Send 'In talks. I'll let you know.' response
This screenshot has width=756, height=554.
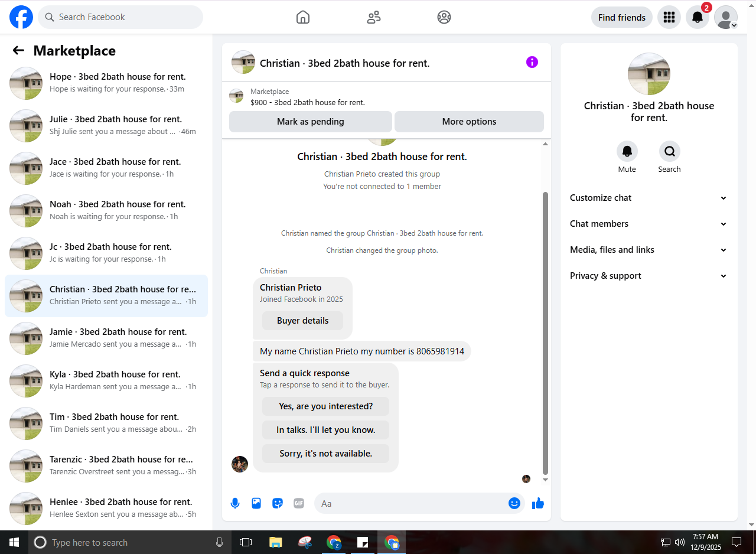(325, 430)
